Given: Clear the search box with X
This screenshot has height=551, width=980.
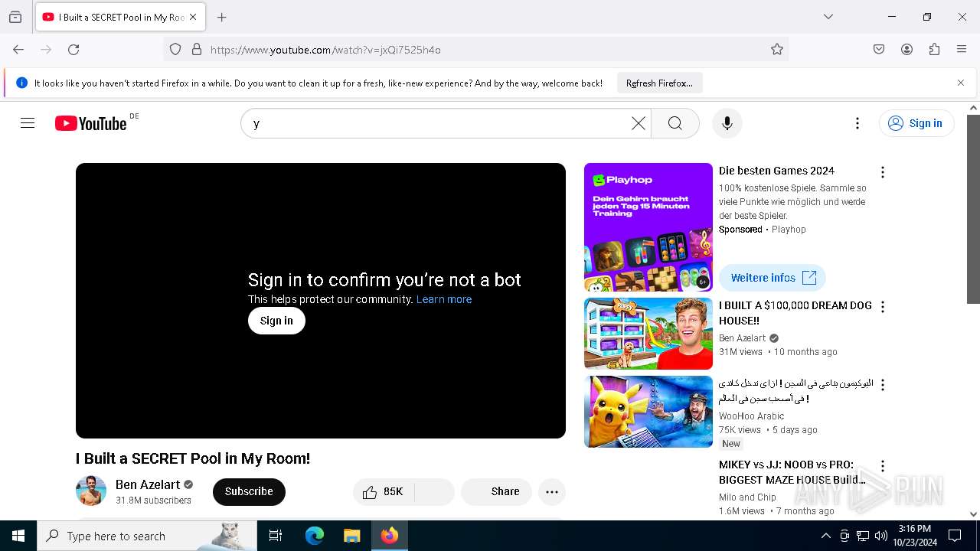Looking at the screenshot, I should coord(638,123).
